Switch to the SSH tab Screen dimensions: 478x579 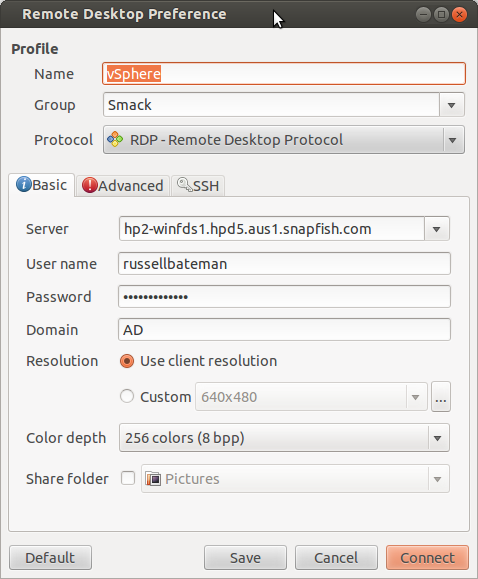[x=198, y=186]
